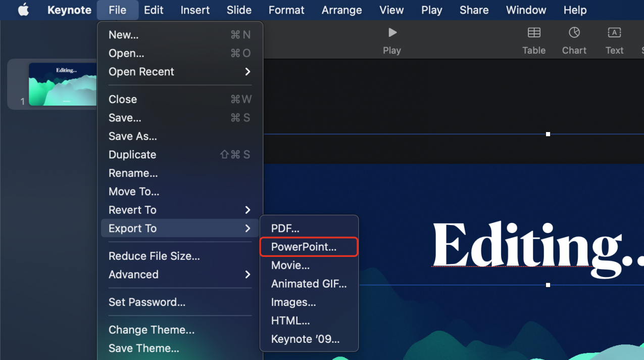Image resolution: width=644 pixels, height=360 pixels.
Task: Export to Keynote '09...
Action: coord(309,339)
